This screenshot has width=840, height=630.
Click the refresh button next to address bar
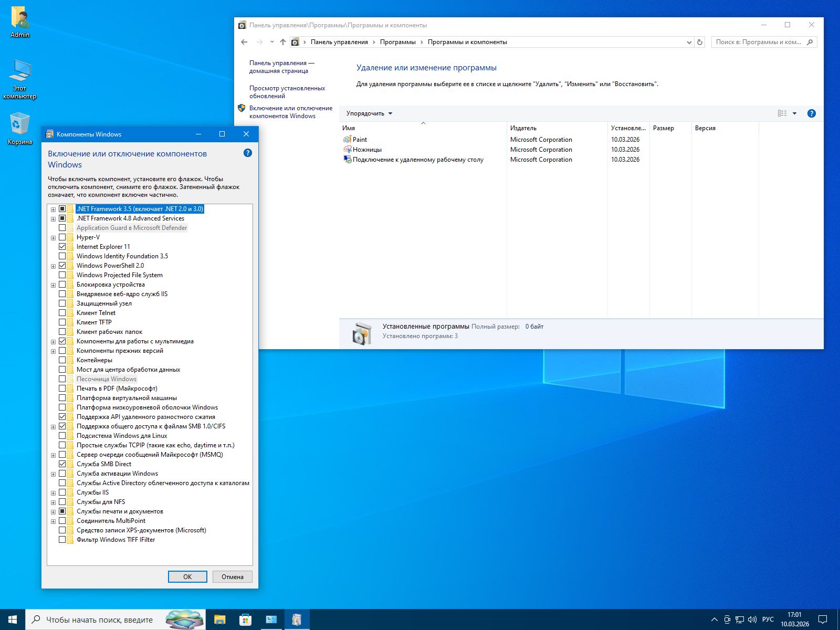pos(699,42)
